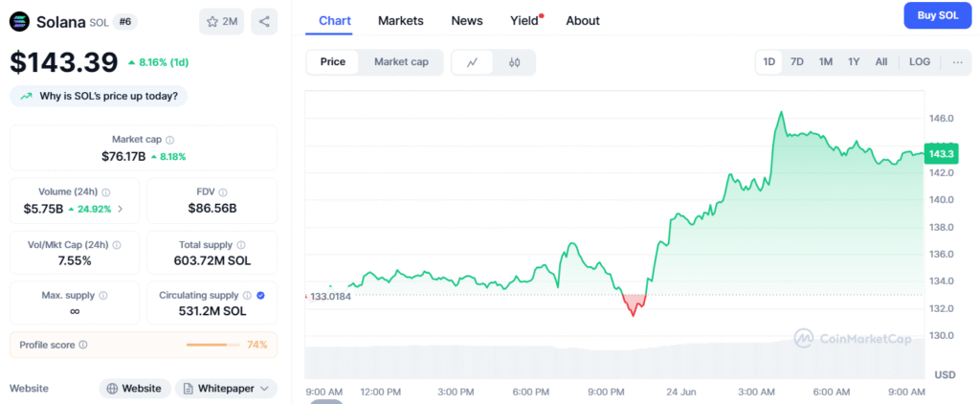Click Market cap info icon
Viewport: 980px width, 404px height.
click(x=170, y=140)
